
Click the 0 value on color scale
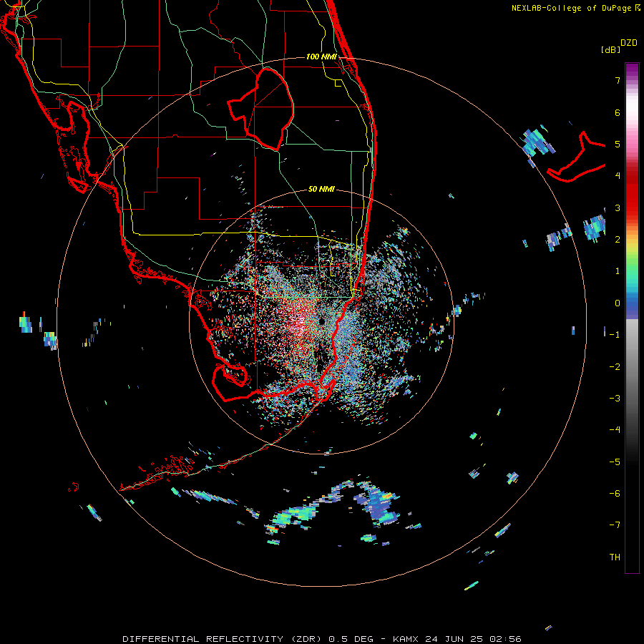(x=618, y=303)
